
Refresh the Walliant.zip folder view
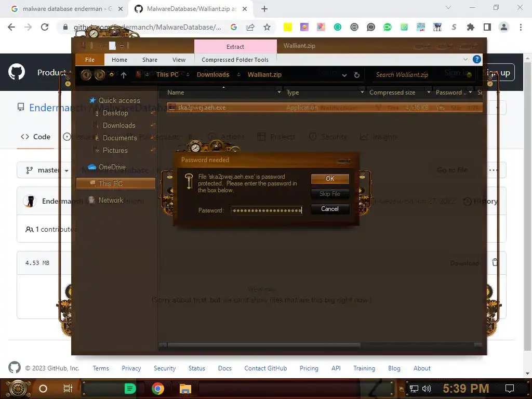click(x=356, y=75)
